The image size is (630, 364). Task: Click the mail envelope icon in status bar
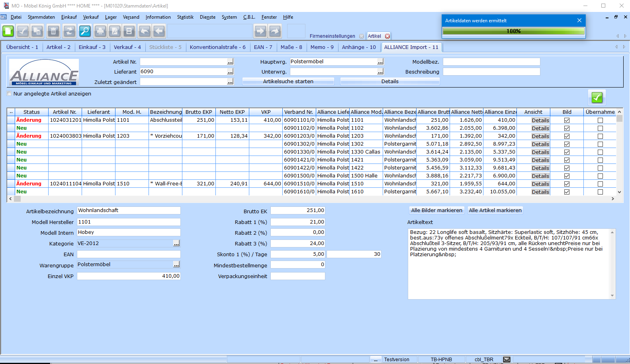click(x=507, y=359)
